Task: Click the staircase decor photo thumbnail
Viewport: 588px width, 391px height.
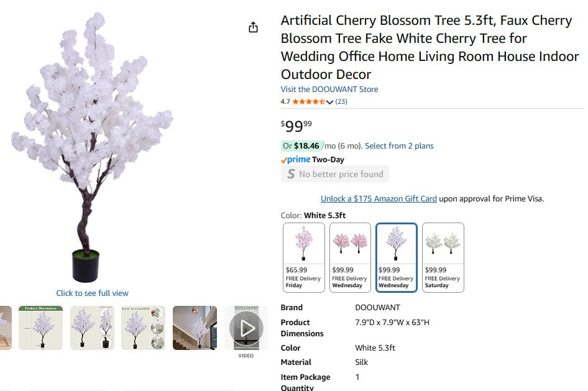Action: pyautogui.click(x=195, y=326)
